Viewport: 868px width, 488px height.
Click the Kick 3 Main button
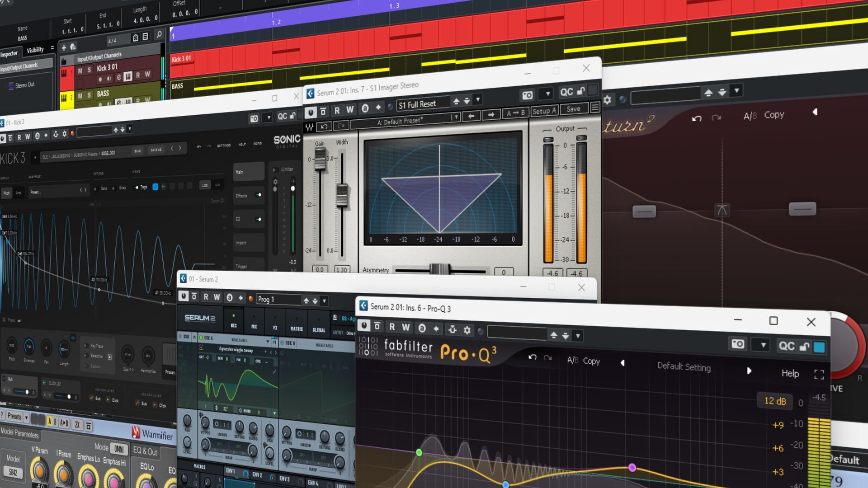pyautogui.click(x=249, y=172)
